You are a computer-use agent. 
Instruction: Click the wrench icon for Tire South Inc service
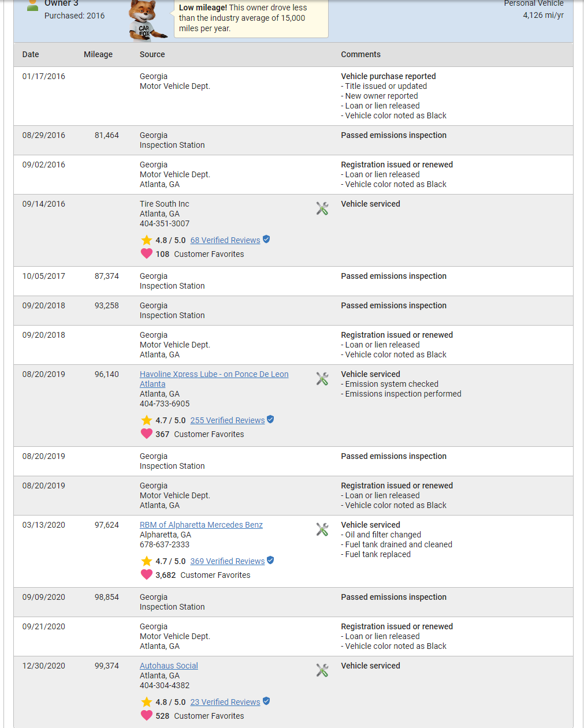click(322, 208)
